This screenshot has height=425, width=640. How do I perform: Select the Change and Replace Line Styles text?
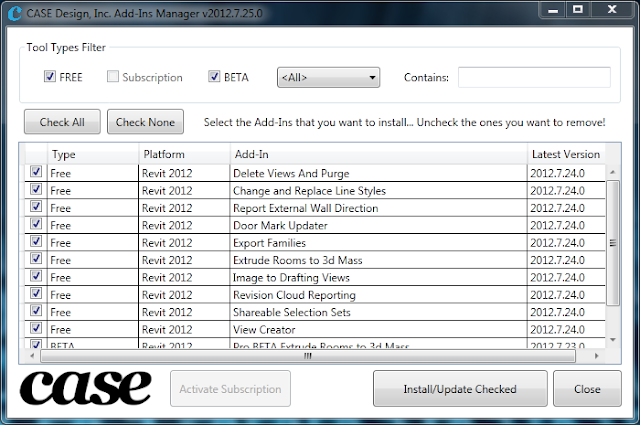(x=309, y=191)
